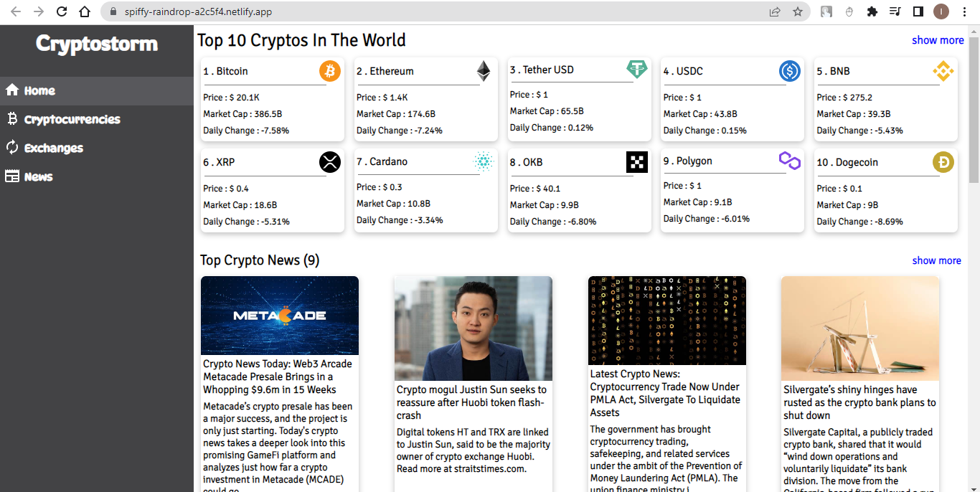Screen dimensions: 980x492
Task: Click the Cryptostorm site logo
Action: click(x=97, y=44)
